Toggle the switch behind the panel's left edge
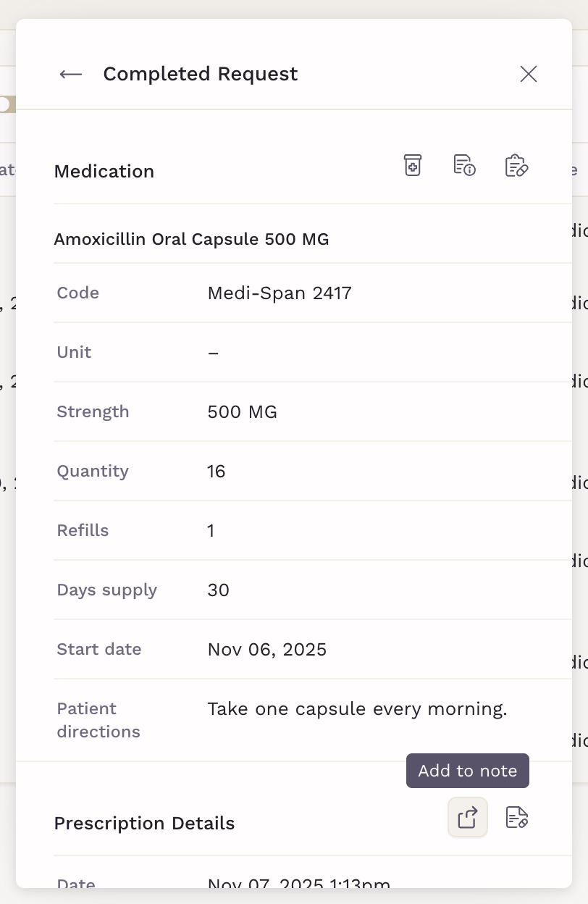The width and height of the screenshot is (588, 904). [x=7, y=104]
